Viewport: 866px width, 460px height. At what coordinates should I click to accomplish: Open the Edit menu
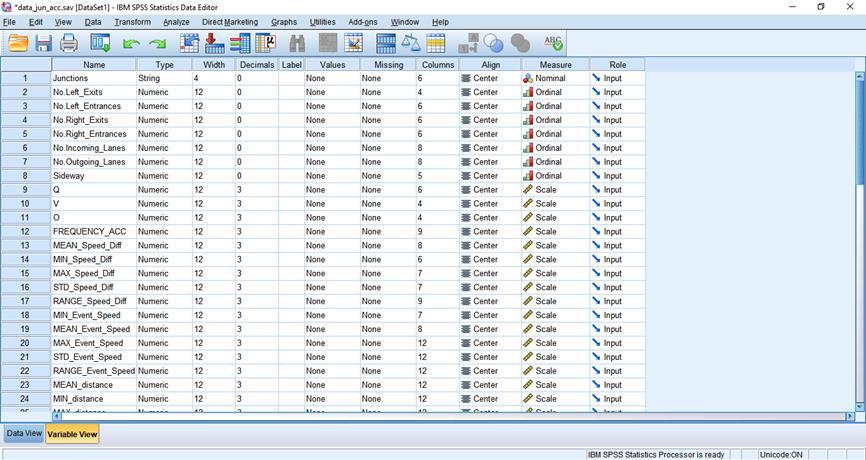(x=36, y=22)
